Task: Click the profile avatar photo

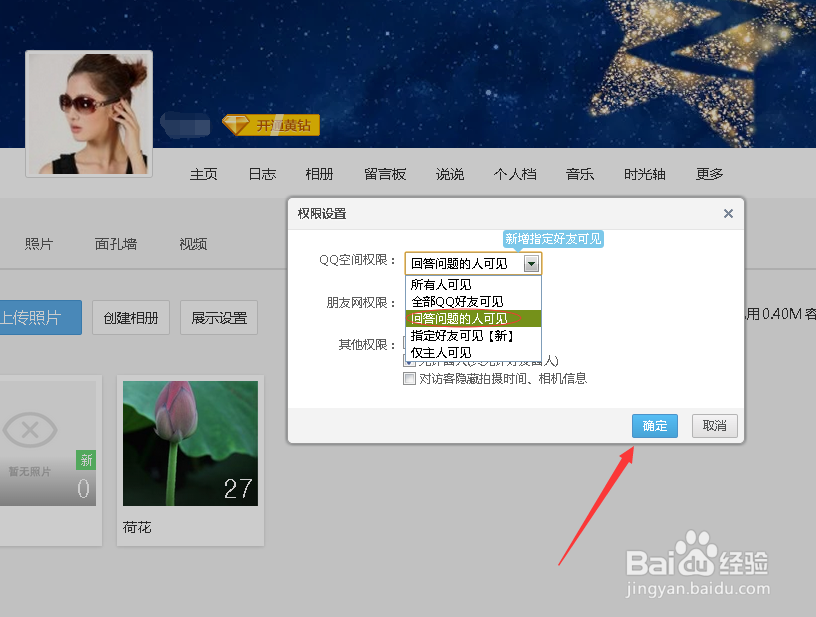Action: point(89,114)
